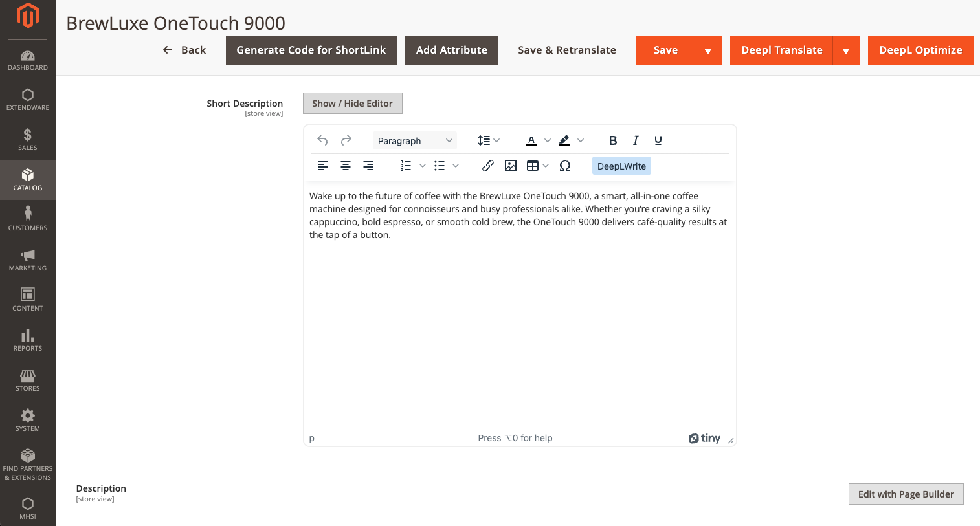980x526 pixels.
Task: Click the DeepLWrite toolbar button
Action: 621,166
